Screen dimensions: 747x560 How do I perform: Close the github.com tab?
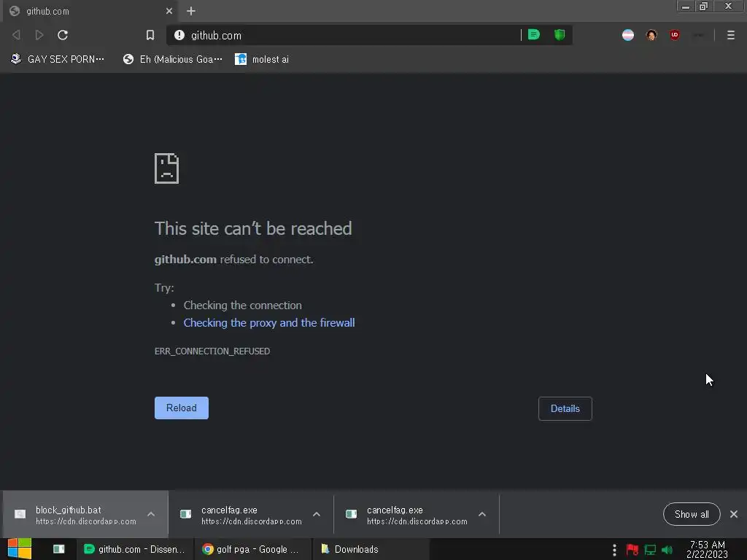(169, 11)
